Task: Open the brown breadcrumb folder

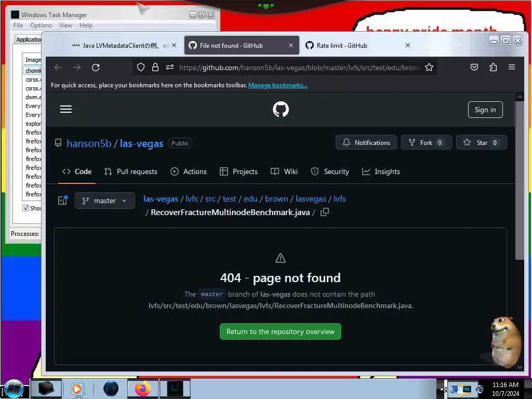Action: coord(276,199)
